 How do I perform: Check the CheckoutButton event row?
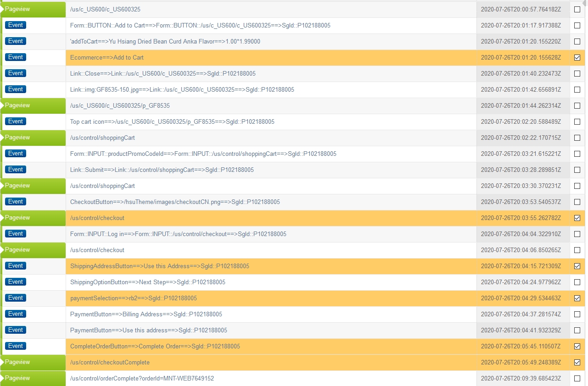pos(577,202)
